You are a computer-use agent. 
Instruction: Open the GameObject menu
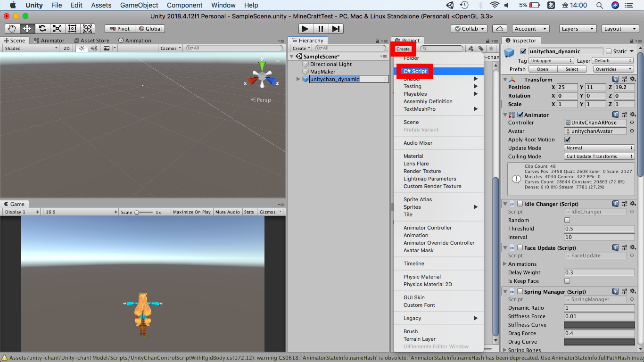pos(139,5)
